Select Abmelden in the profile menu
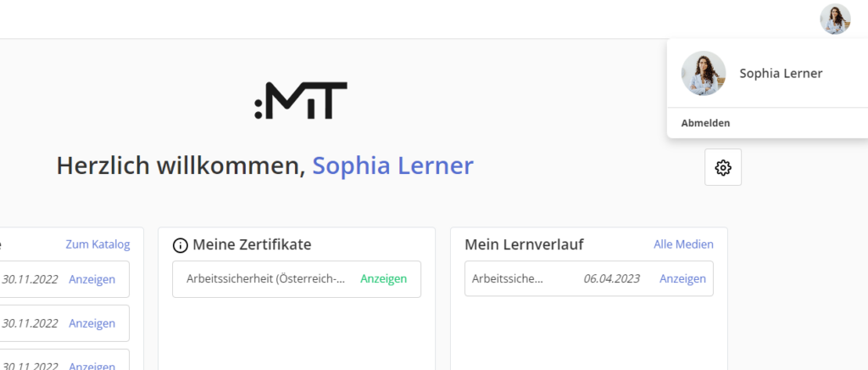Image resolution: width=868 pixels, height=370 pixels. 706,123
